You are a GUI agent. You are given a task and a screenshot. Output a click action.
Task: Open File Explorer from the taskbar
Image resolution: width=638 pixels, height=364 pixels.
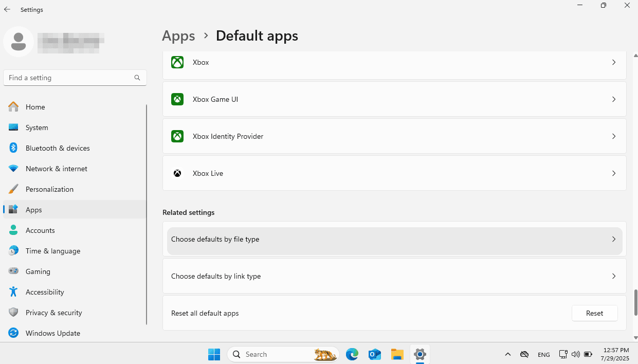(x=397, y=354)
